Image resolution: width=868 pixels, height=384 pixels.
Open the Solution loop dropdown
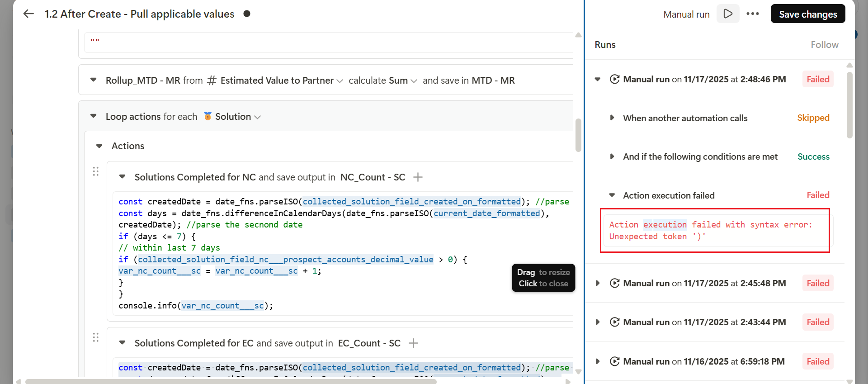(258, 117)
